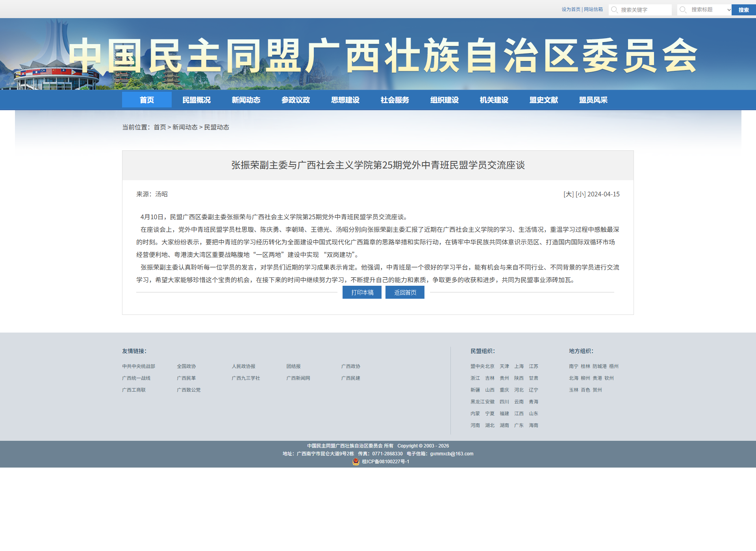Open the 上海 organization link
This screenshot has height=551, width=756.
coord(519,366)
